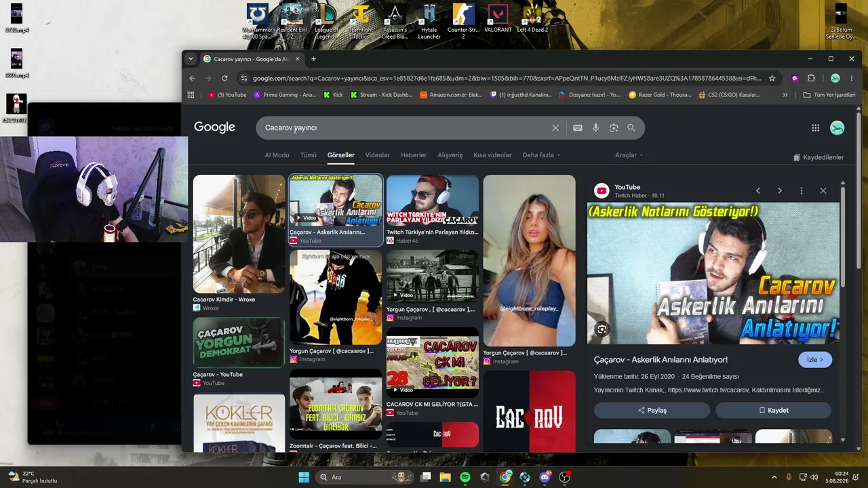Close the Cacarov yayıncı Chrome tab

pyautogui.click(x=298, y=59)
